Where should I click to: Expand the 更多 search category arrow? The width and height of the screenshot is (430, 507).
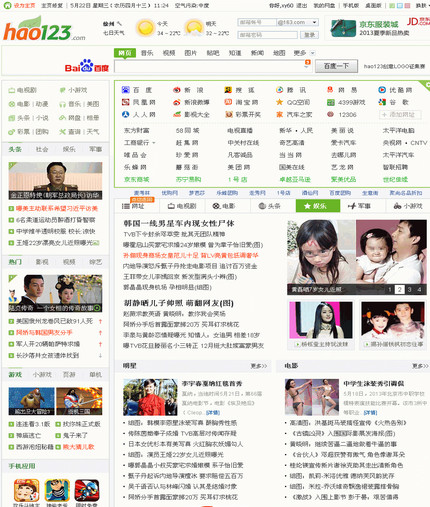313,53
